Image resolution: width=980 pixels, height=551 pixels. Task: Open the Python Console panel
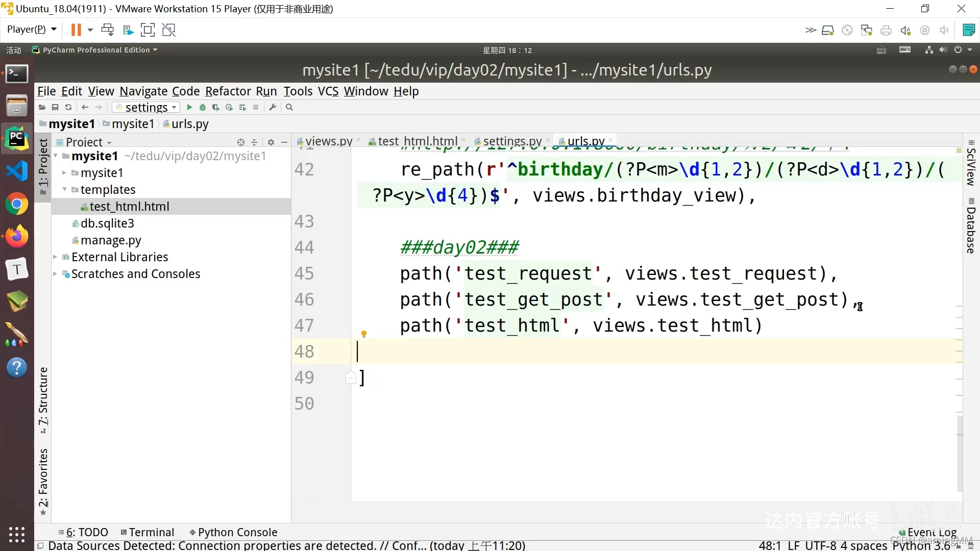coord(233,532)
